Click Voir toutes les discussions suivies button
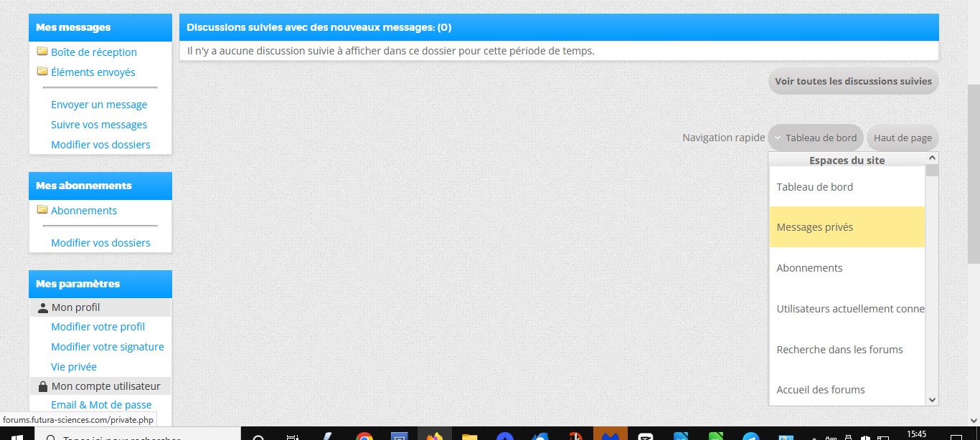980x440 pixels. coord(853,81)
